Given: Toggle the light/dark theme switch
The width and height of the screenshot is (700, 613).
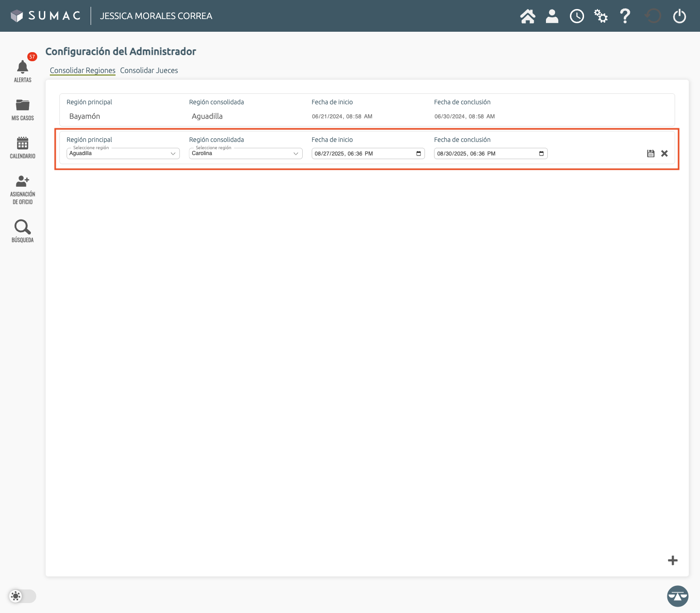Looking at the screenshot, I should coord(22,596).
